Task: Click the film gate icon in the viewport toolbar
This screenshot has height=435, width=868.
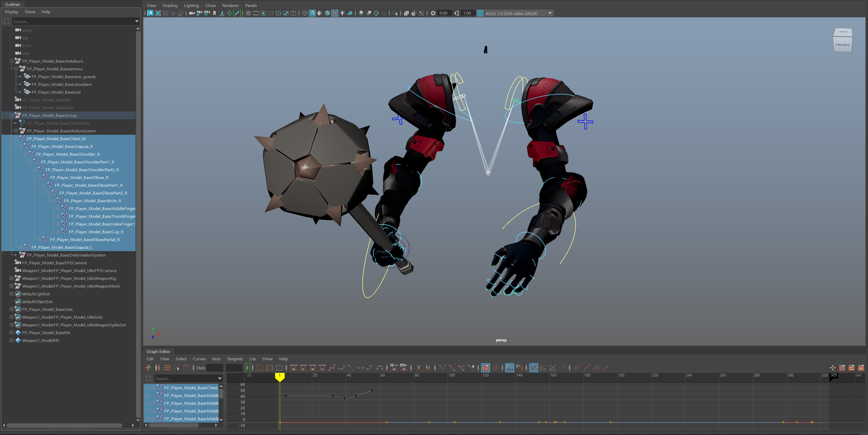Action: (256, 13)
